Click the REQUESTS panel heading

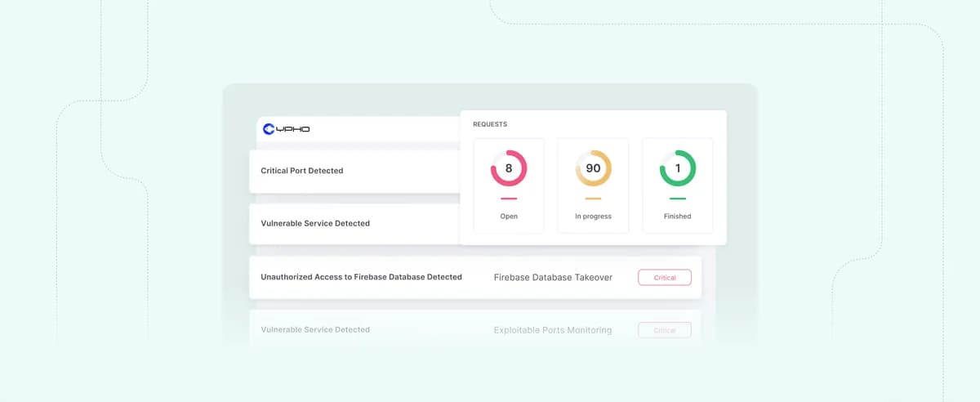point(490,124)
